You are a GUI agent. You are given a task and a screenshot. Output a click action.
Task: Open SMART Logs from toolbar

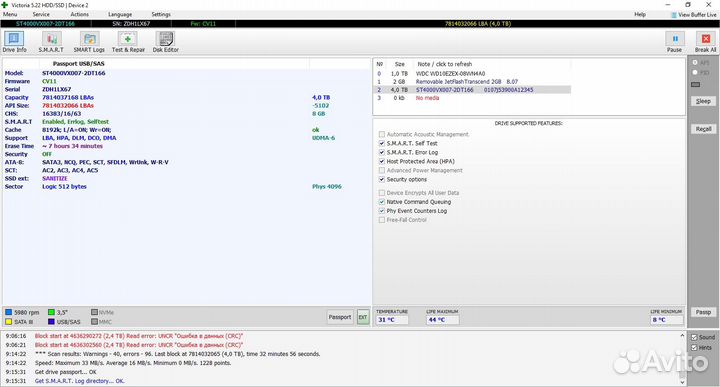tap(89, 42)
